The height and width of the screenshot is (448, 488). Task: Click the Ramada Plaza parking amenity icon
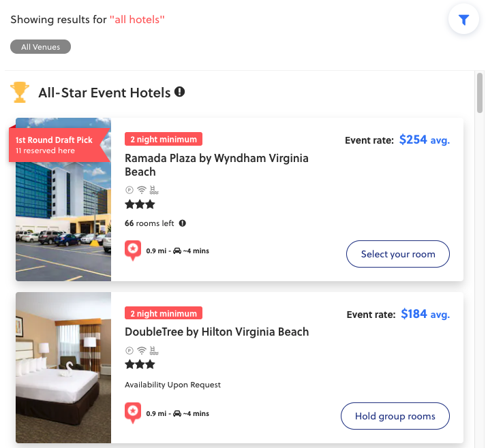coord(129,190)
